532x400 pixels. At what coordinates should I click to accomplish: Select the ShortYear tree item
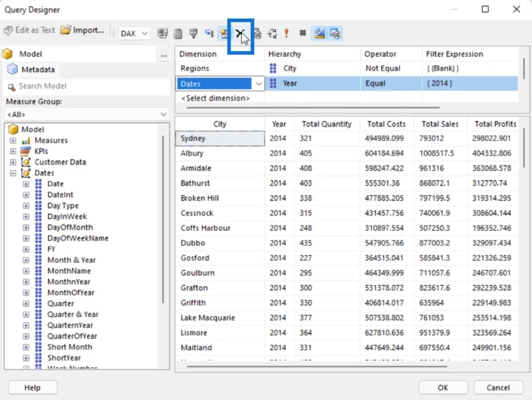pyautogui.click(x=64, y=358)
